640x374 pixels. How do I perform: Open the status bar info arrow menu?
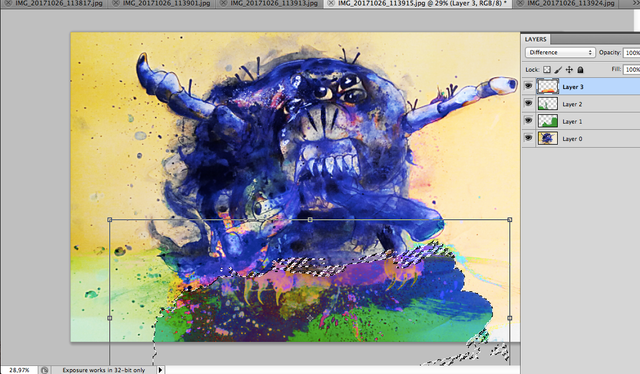[160, 370]
